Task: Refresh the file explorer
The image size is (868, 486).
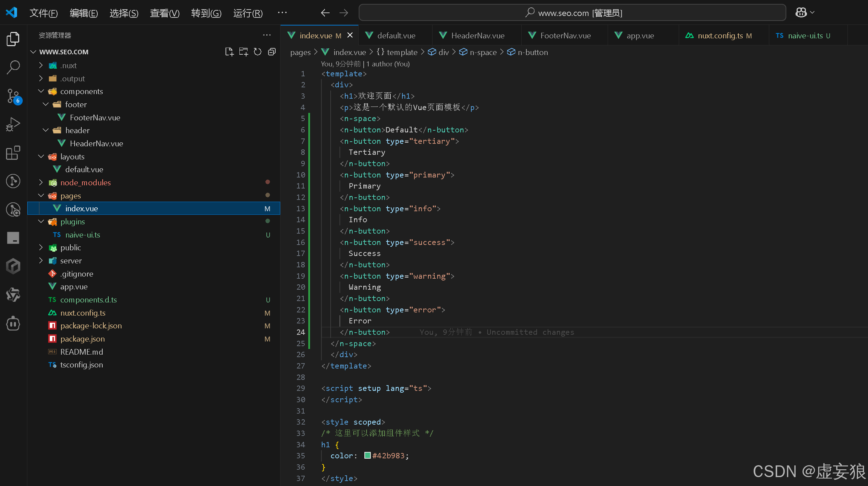Action: [x=257, y=52]
